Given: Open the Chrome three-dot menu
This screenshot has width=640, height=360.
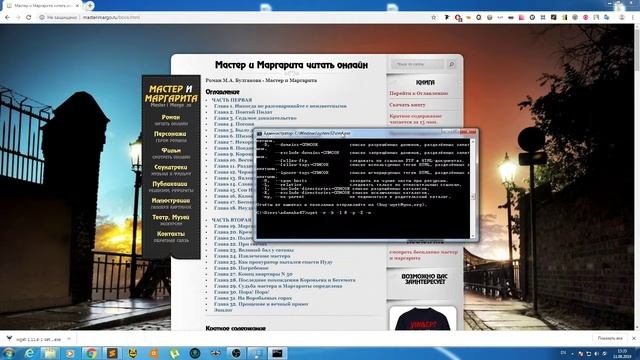Looking at the screenshot, I should click(633, 18).
